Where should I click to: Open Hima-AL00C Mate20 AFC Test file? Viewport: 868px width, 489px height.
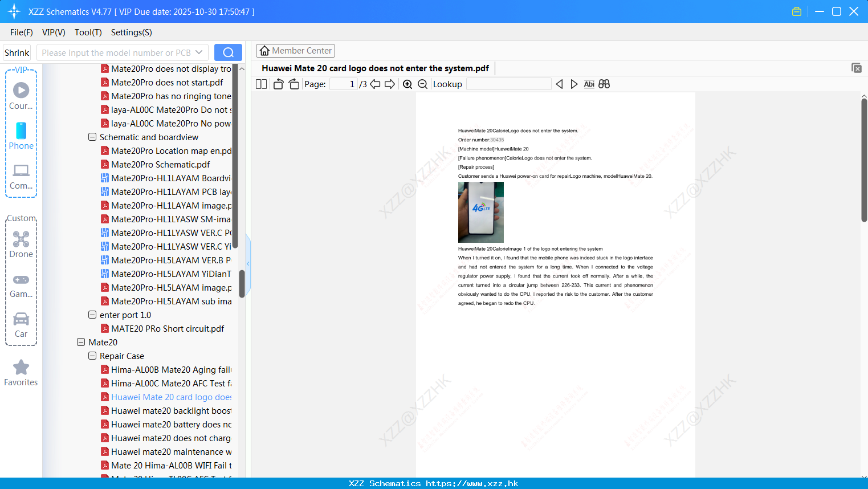click(166, 383)
